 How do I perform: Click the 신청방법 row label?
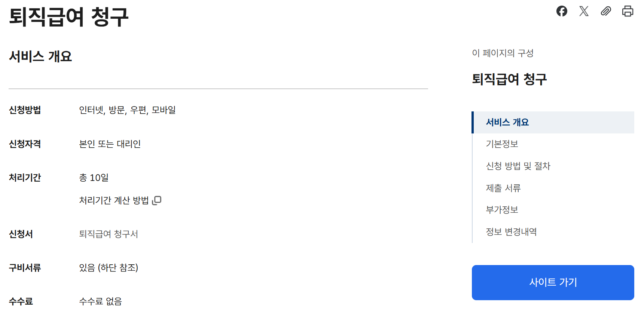[25, 110]
